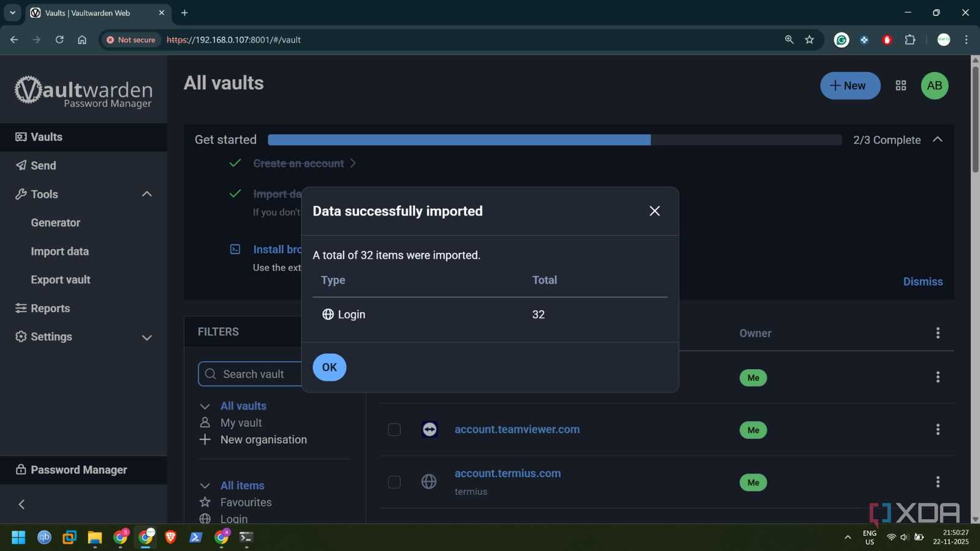Open browser zoom magnifier icon
The height and width of the screenshot is (551, 980).
click(x=789, y=40)
